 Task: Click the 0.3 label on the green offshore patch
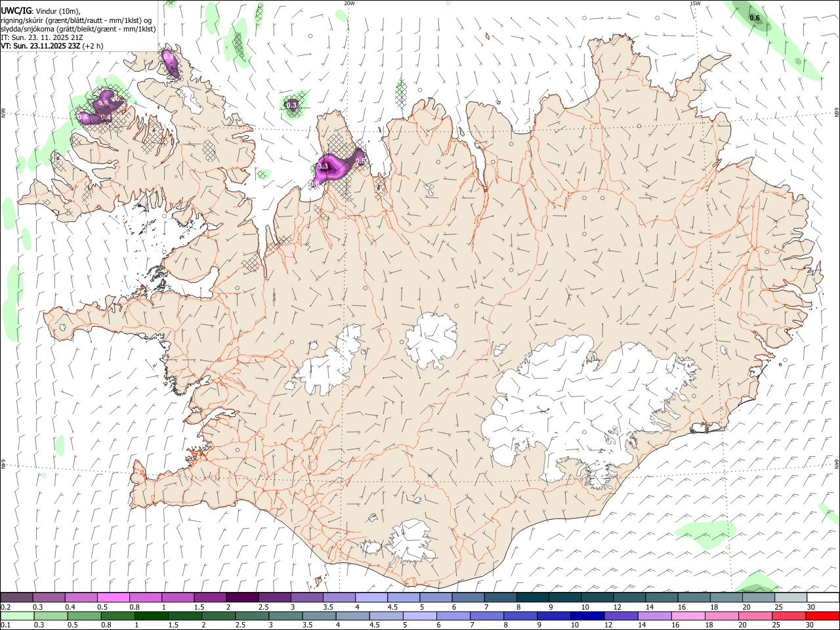pyautogui.click(x=291, y=105)
